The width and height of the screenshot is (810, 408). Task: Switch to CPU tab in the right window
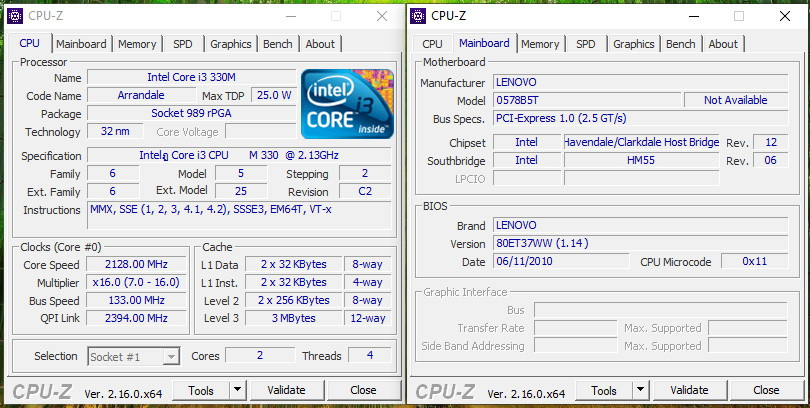click(432, 44)
